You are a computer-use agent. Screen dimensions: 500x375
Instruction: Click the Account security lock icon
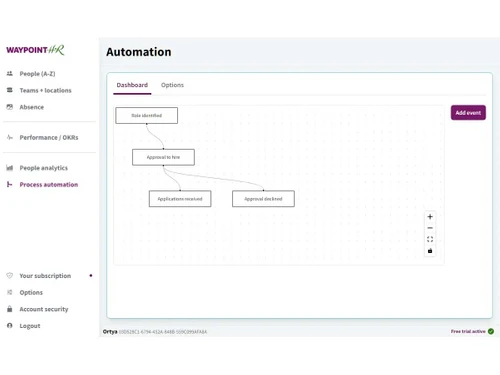10,309
